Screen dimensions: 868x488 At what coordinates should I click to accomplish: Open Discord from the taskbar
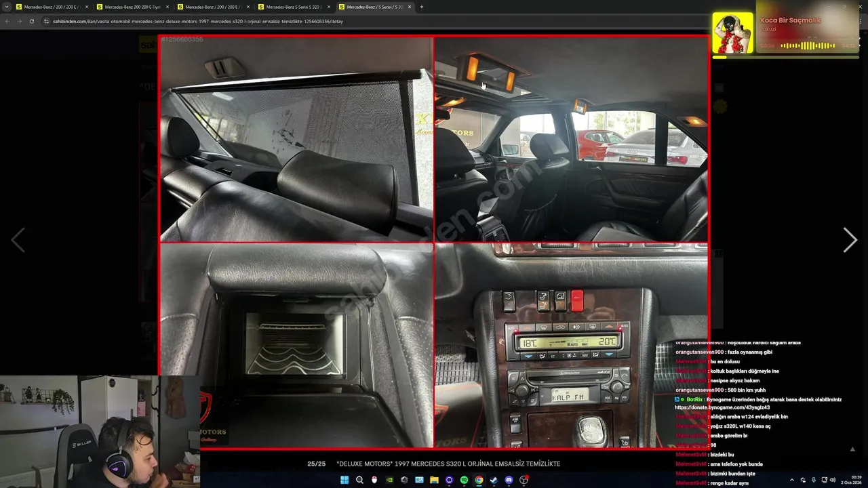click(509, 480)
